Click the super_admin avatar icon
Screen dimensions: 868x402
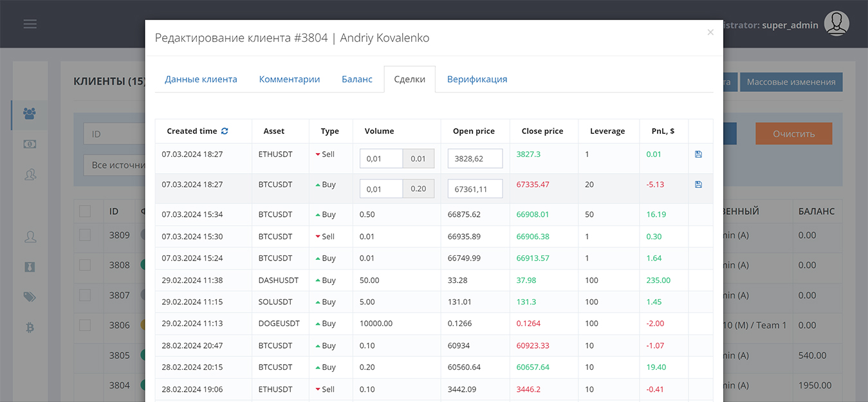click(x=836, y=24)
